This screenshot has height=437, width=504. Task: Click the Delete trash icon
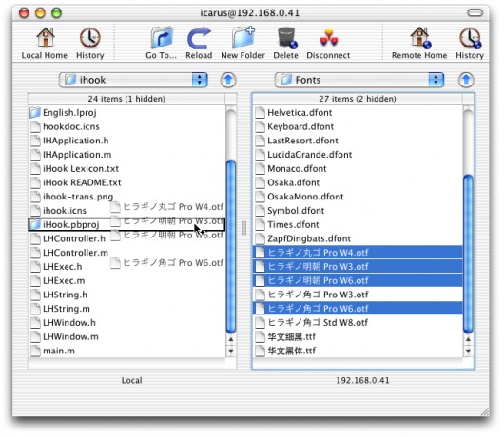click(285, 43)
